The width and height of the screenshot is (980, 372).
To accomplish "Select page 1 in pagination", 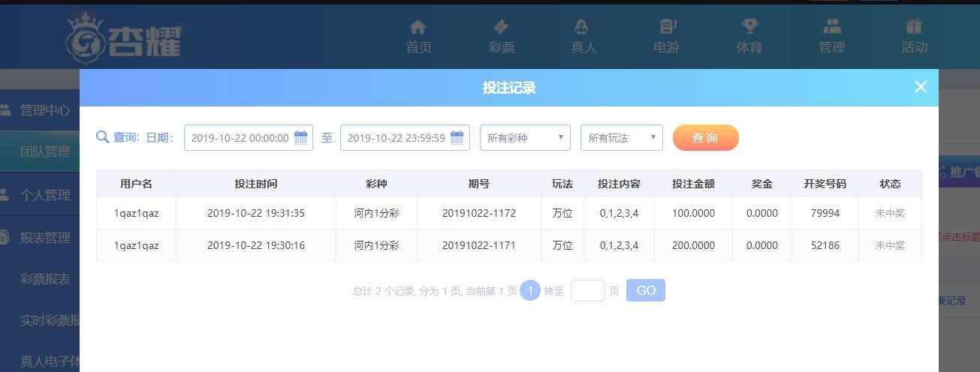I will (x=530, y=290).
